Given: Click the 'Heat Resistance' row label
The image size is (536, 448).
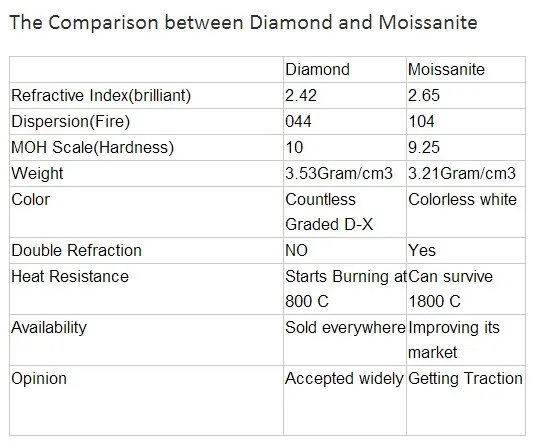Looking at the screenshot, I should pyautogui.click(x=70, y=276).
